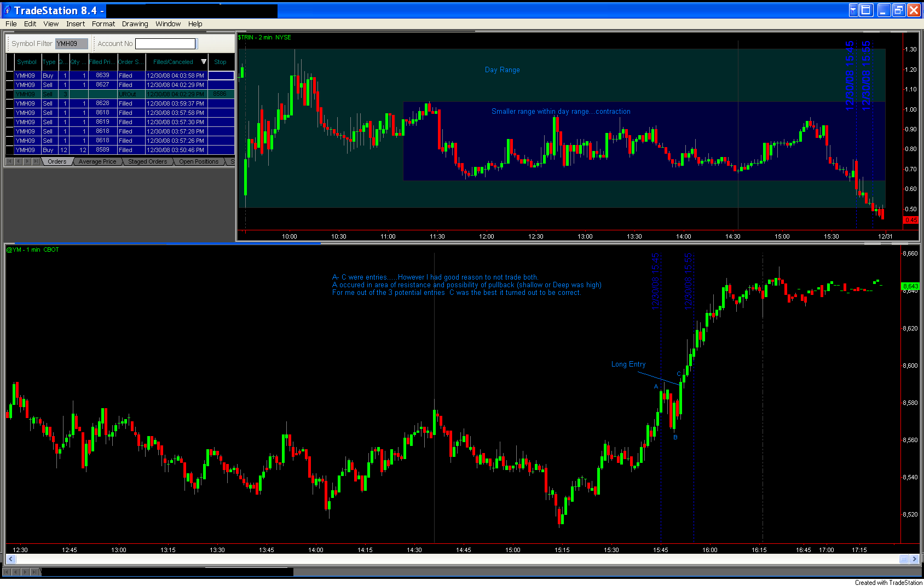The height and width of the screenshot is (586, 924).
Task: Switch to the Staged Orders tab
Action: click(x=148, y=161)
